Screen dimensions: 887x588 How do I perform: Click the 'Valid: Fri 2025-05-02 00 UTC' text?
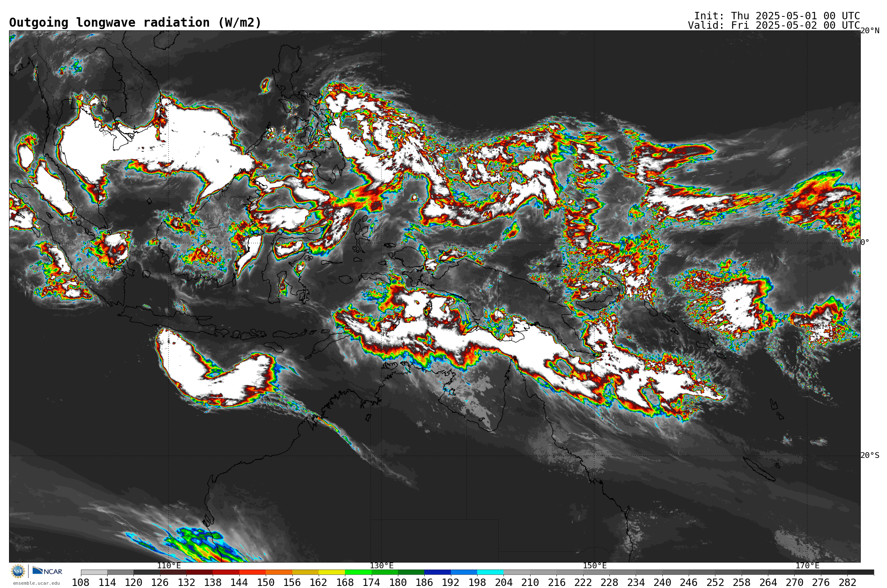tap(774, 25)
